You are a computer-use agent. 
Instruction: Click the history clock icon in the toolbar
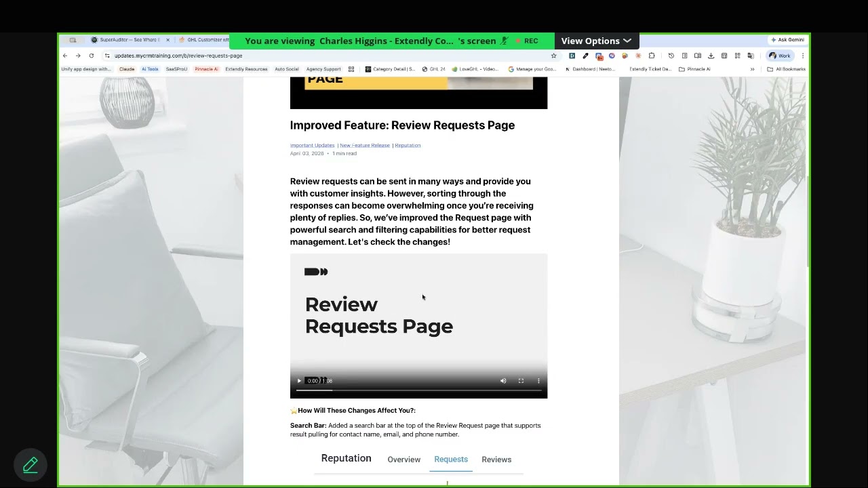pyautogui.click(x=671, y=56)
